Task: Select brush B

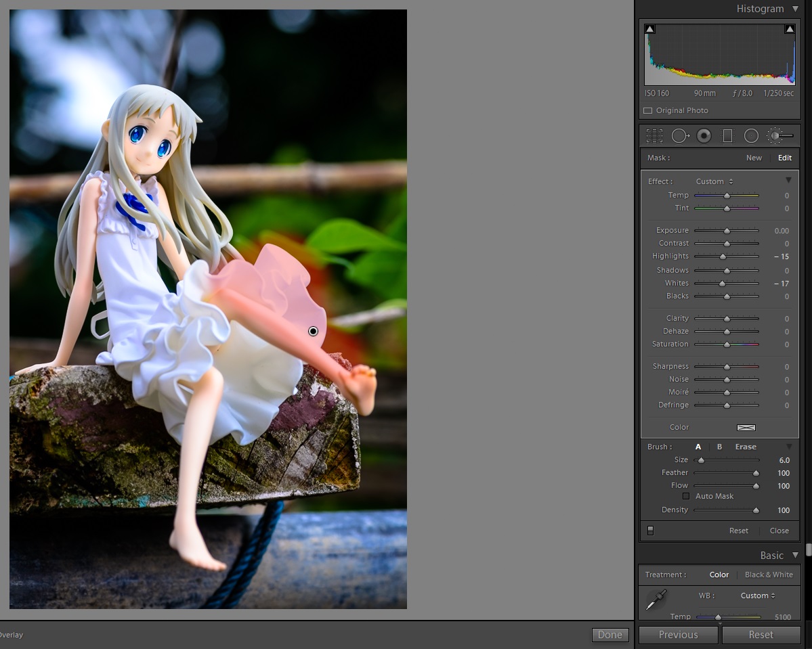Action: [719, 447]
